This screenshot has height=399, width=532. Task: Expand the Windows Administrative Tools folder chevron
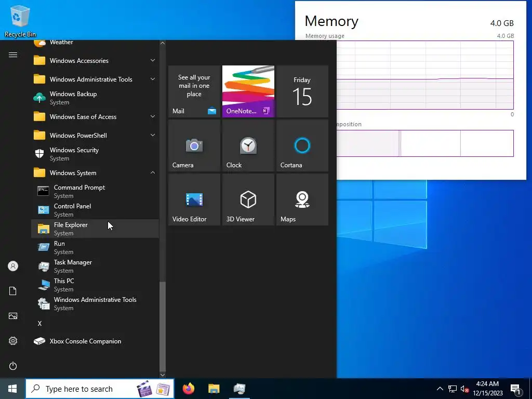tap(153, 79)
